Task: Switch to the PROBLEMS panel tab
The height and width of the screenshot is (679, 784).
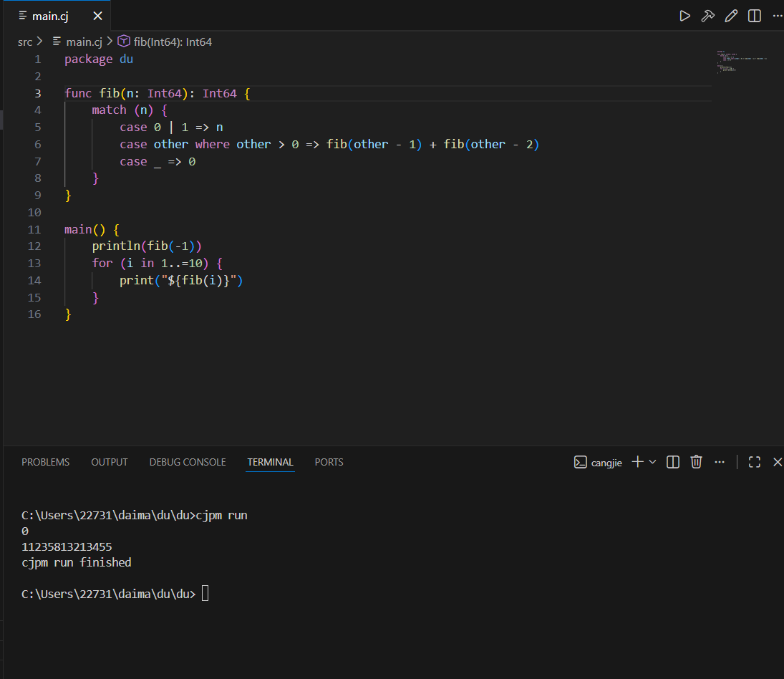Action: point(46,462)
